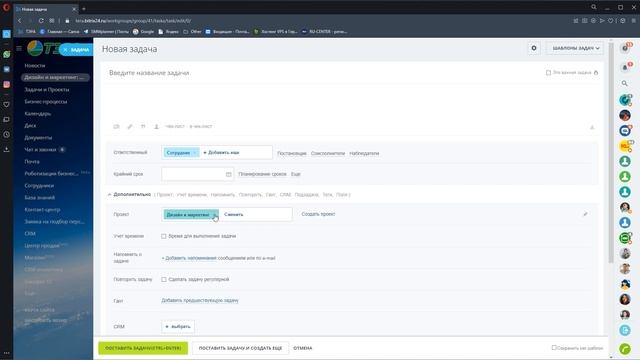
Task: Open the CRM 'выбрать' selector
Action: (x=178, y=327)
